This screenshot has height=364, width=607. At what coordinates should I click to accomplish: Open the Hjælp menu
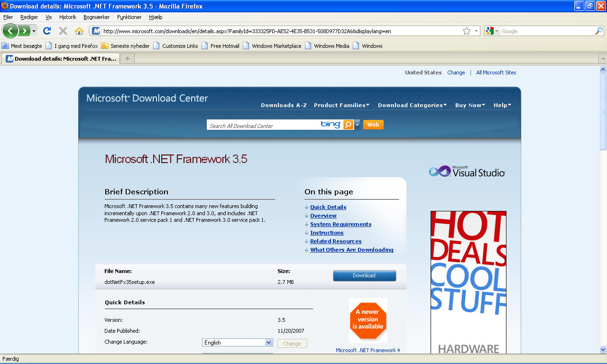tap(156, 17)
